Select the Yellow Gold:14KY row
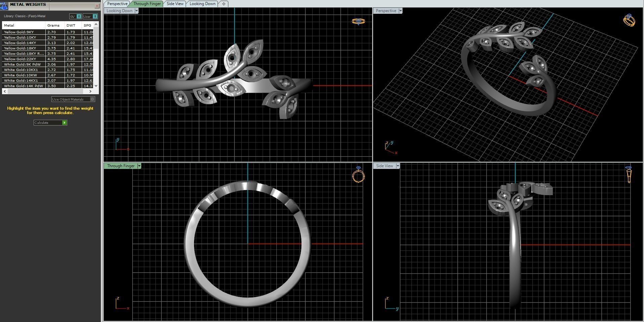The height and width of the screenshot is (322, 644). [x=48, y=43]
